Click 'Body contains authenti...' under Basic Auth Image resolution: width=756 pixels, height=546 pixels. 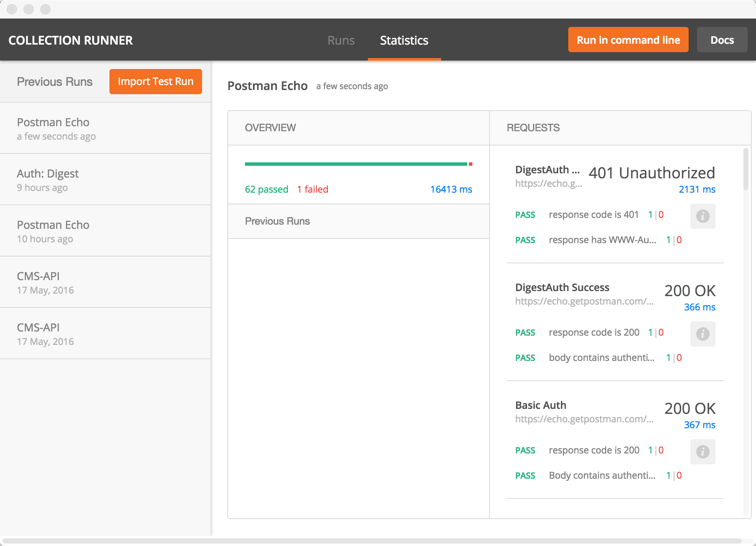coord(602,475)
